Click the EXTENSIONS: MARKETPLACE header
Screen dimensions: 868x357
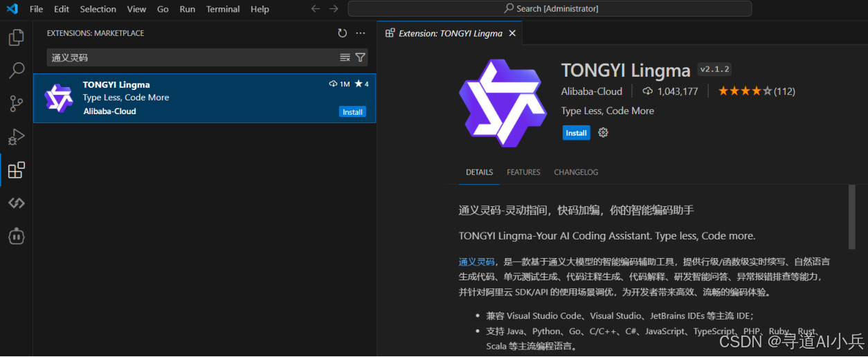(x=96, y=33)
